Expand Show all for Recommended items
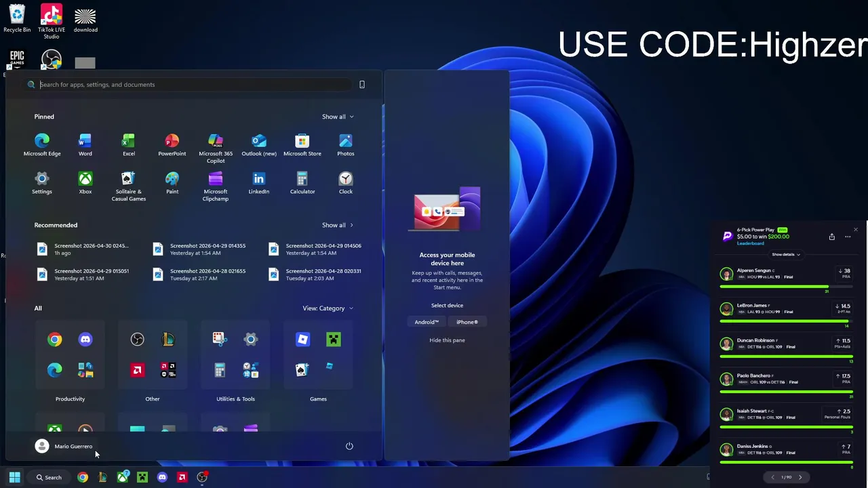This screenshot has width=868, height=488. (x=338, y=225)
